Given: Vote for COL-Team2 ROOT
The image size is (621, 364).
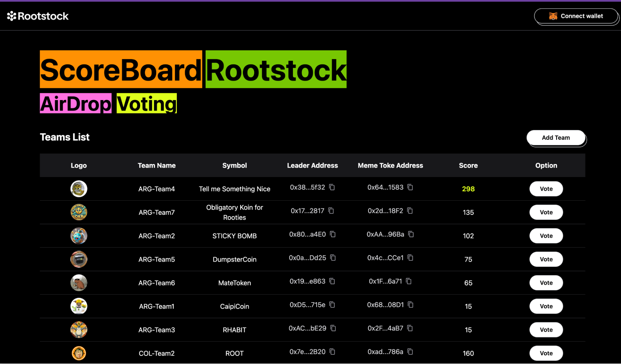Looking at the screenshot, I should [x=546, y=353].
